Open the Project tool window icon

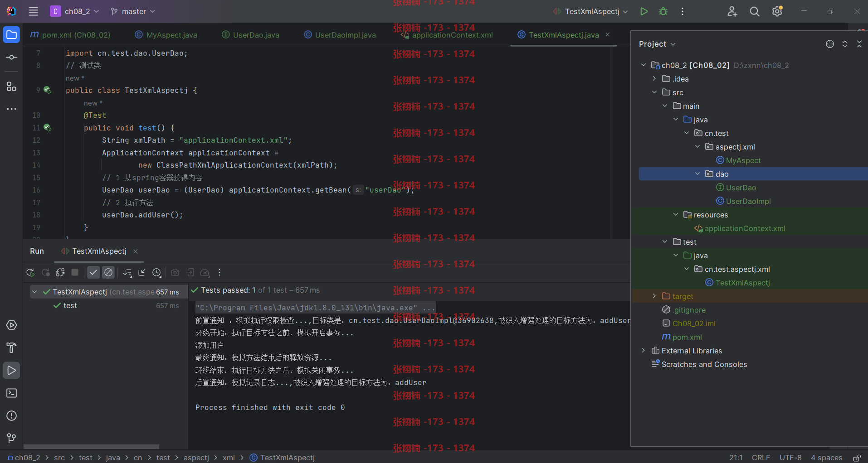coord(11,35)
